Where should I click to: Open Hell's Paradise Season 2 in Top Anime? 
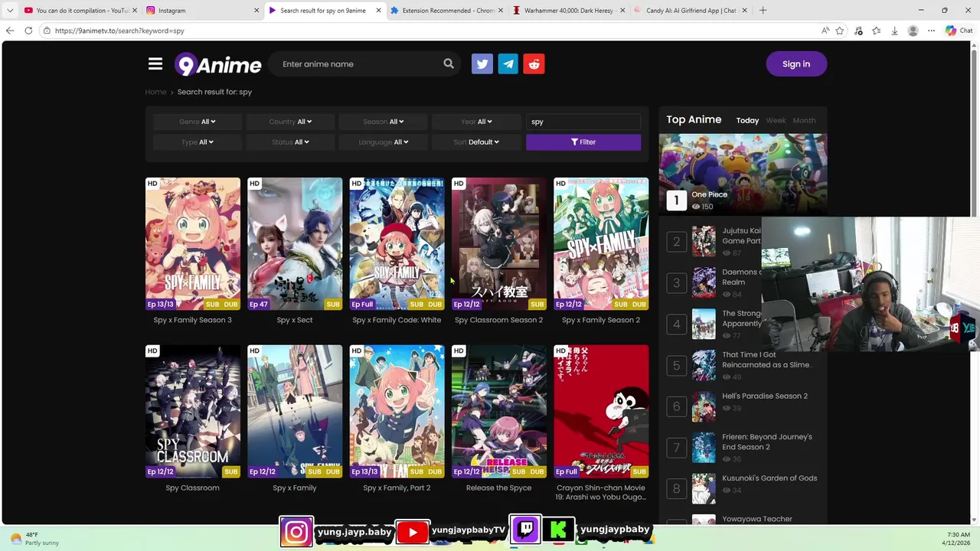click(x=764, y=396)
